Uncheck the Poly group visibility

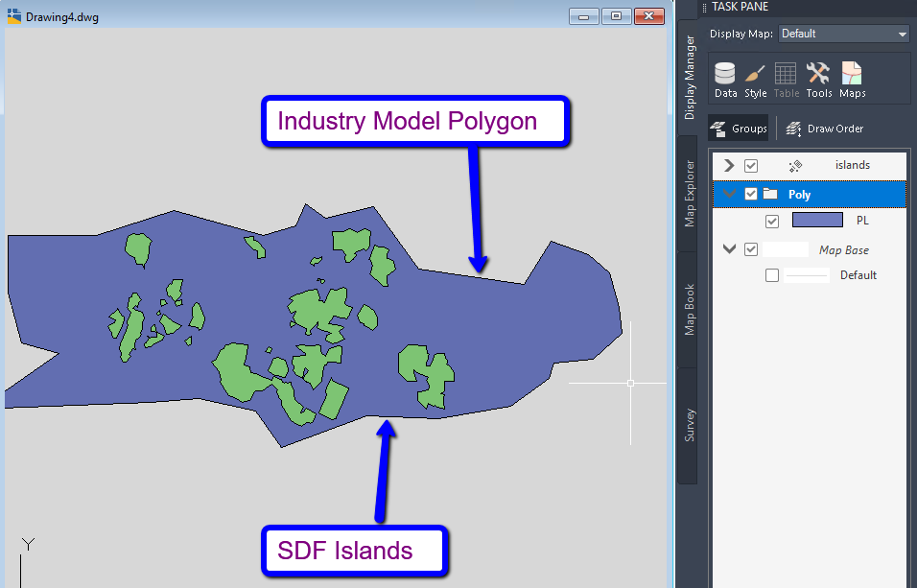(x=751, y=193)
